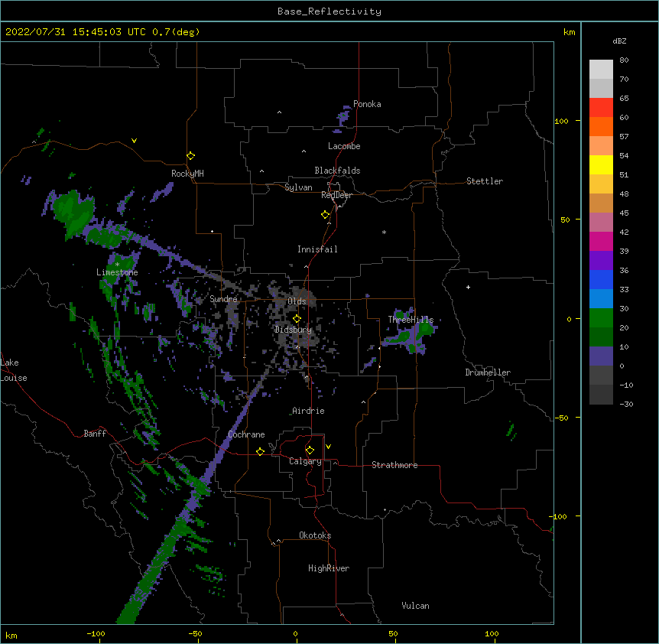The width and height of the screenshot is (659, 644).
Task: Pick the slate purple 10-0 dBZ legend swatch
Action: pyautogui.click(x=601, y=356)
